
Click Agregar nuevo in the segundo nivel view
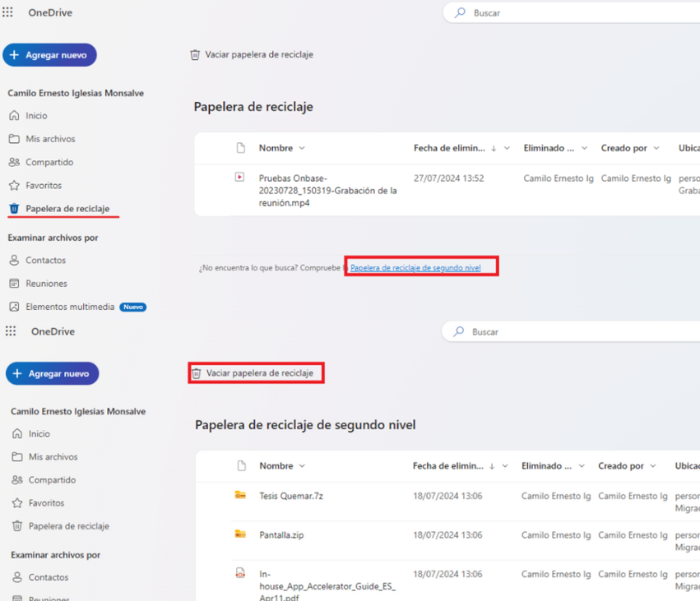pyautogui.click(x=52, y=373)
